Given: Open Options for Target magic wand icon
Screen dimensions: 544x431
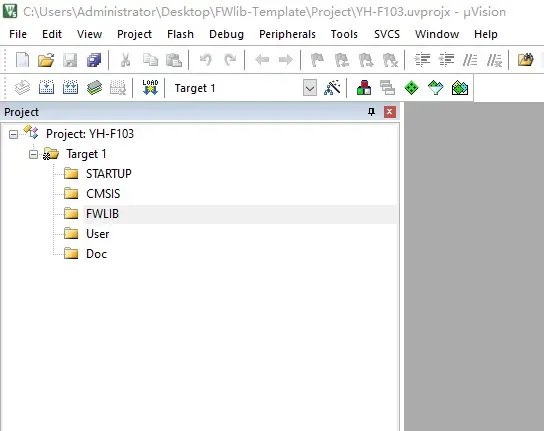Looking at the screenshot, I should (x=332, y=88).
